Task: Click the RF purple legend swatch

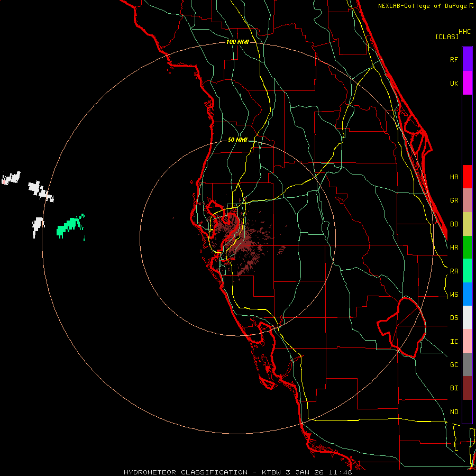Action: (x=467, y=59)
